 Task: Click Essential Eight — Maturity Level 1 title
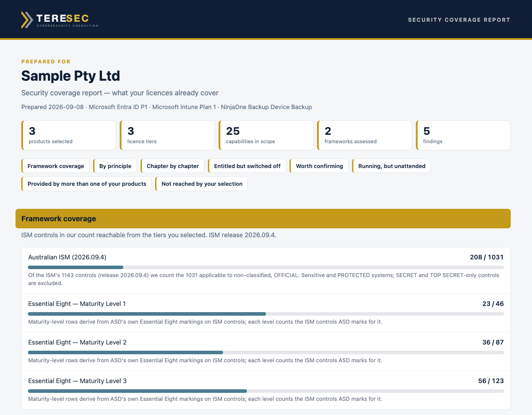[x=77, y=304]
